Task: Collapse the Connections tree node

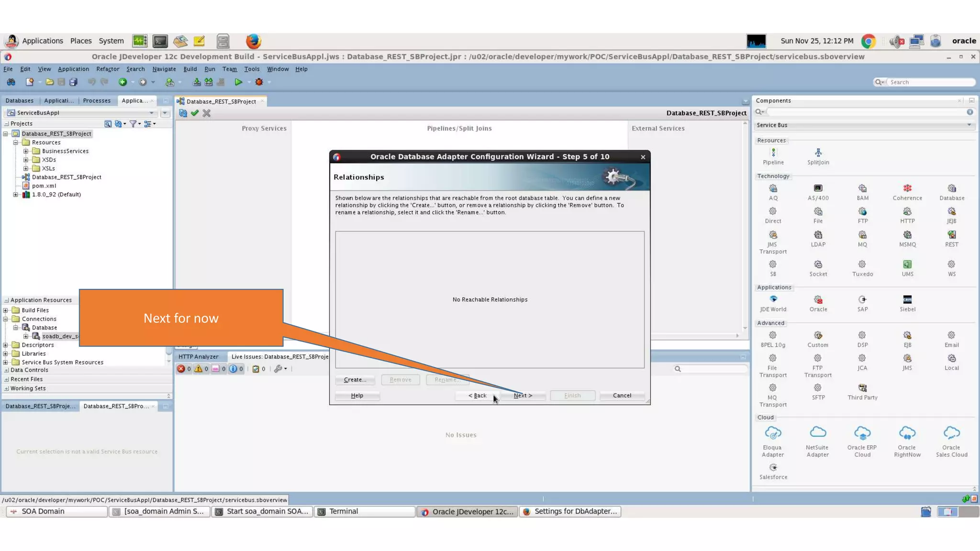Action: coord(6,319)
